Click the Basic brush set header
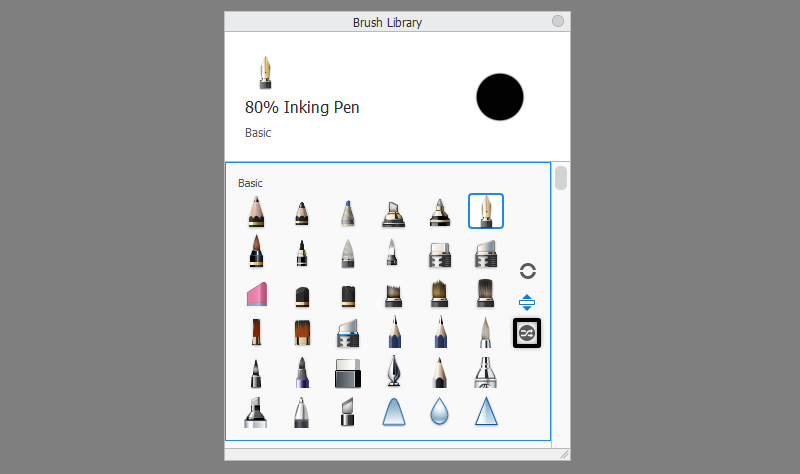Viewport: 800px width, 474px height. [250, 183]
